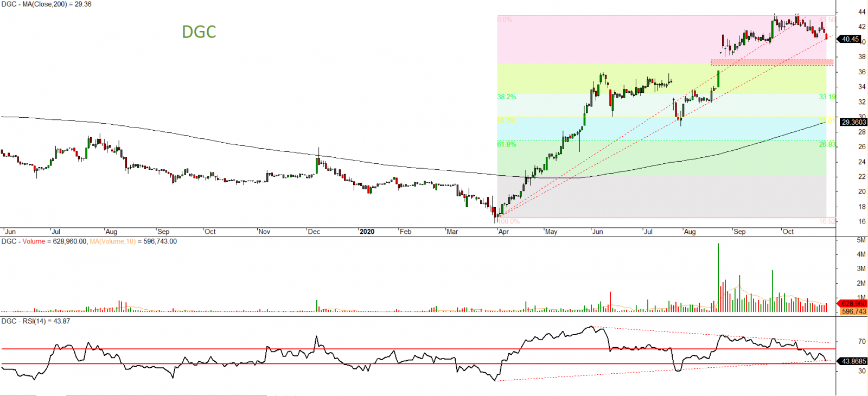The image size is (868, 396).
Task: Click the '36' label on price axis
Action: point(862,72)
